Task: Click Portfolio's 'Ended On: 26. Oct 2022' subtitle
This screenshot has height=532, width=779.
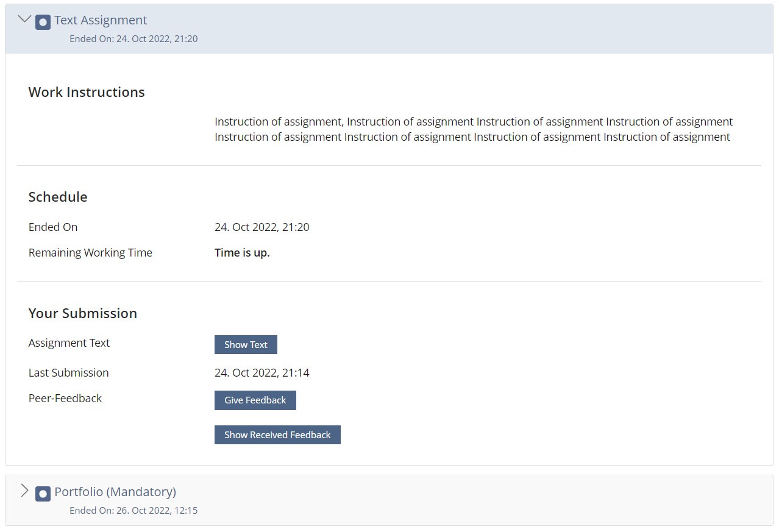Action: [x=133, y=511]
